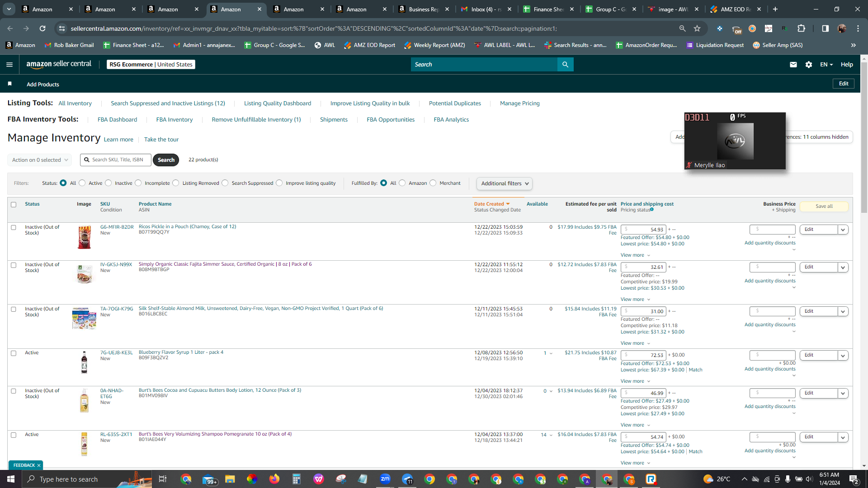Click the Silk Almond Milk product image
The width and height of the screenshot is (868, 488).
pos(85,319)
